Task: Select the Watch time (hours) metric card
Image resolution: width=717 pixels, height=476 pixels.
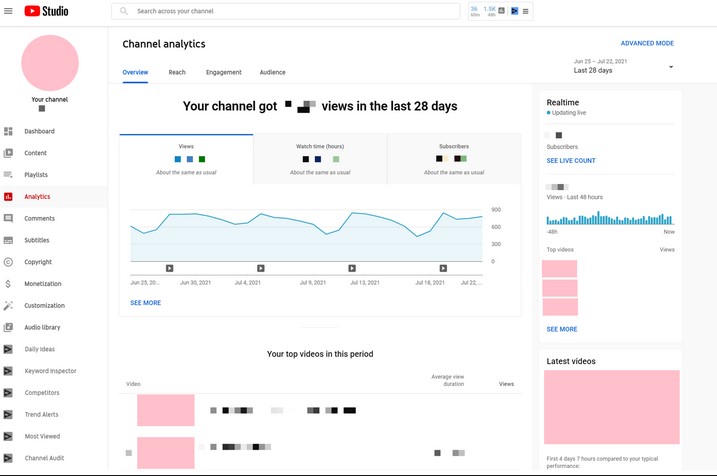Action: click(320, 159)
